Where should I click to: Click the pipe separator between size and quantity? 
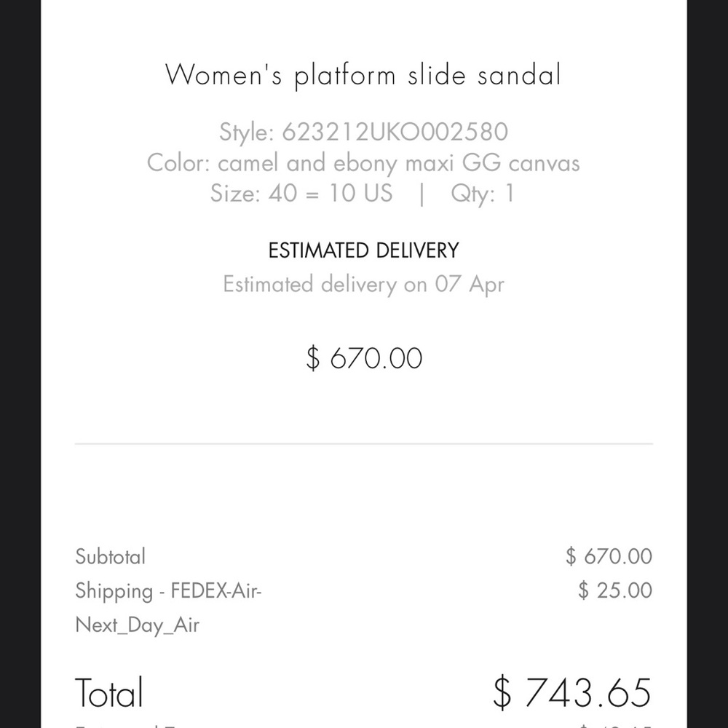coord(422,194)
